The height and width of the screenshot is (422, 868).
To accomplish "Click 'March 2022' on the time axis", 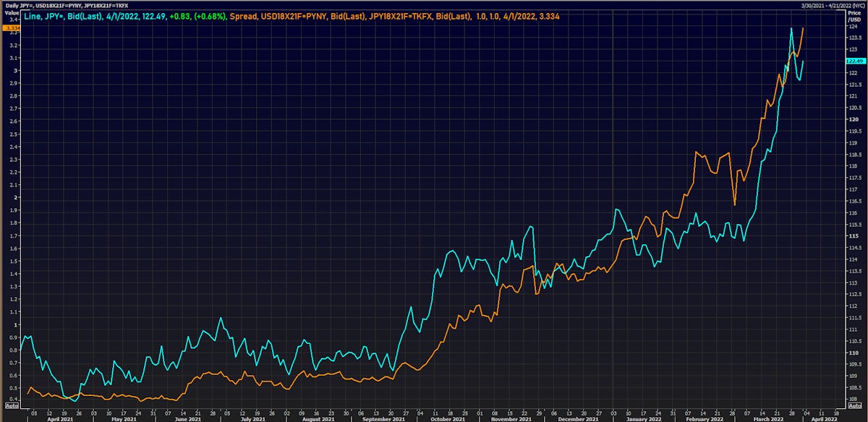I will (x=769, y=418).
